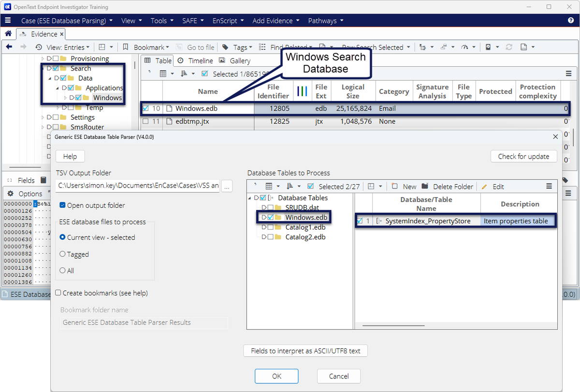This screenshot has height=392, width=580.
Task: Check the edbtmp.jtx row checkbox
Action: (145, 121)
